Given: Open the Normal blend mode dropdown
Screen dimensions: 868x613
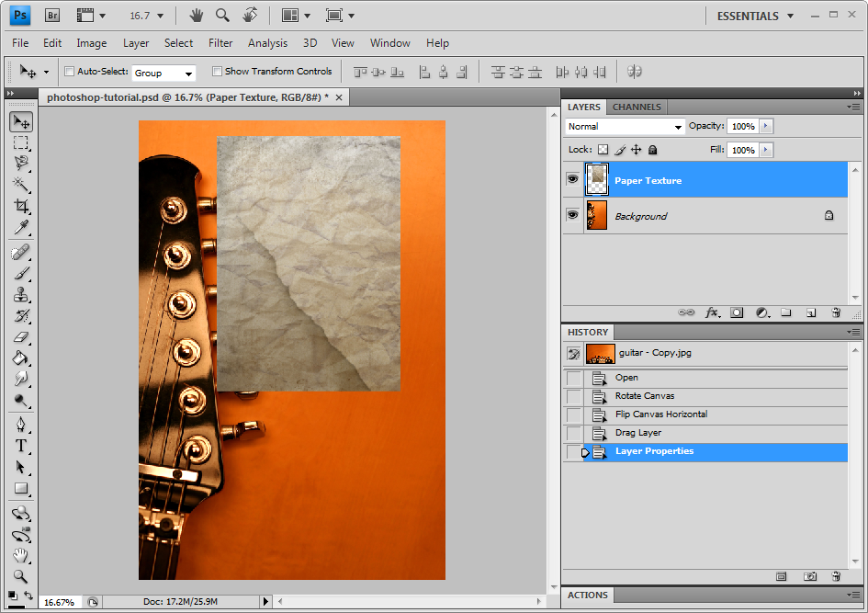Looking at the screenshot, I should (x=626, y=127).
